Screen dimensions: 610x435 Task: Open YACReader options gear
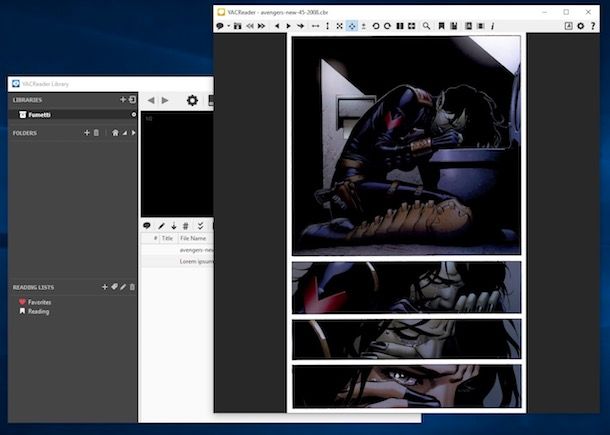[580, 26]
